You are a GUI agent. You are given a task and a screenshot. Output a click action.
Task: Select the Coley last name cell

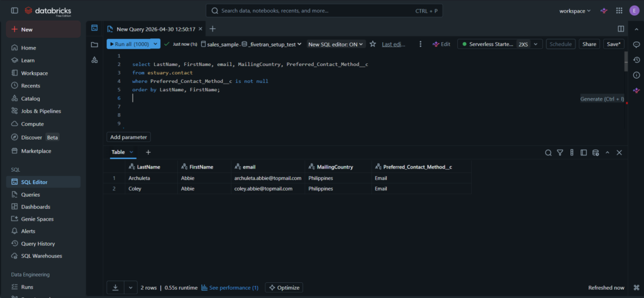(x=151, y=189)
